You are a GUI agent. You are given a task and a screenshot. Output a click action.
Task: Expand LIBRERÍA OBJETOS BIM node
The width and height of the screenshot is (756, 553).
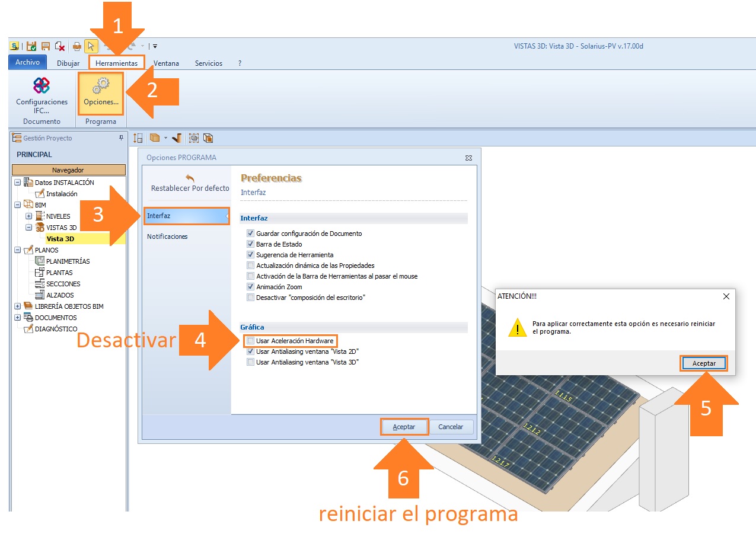(x=17, y=306)
